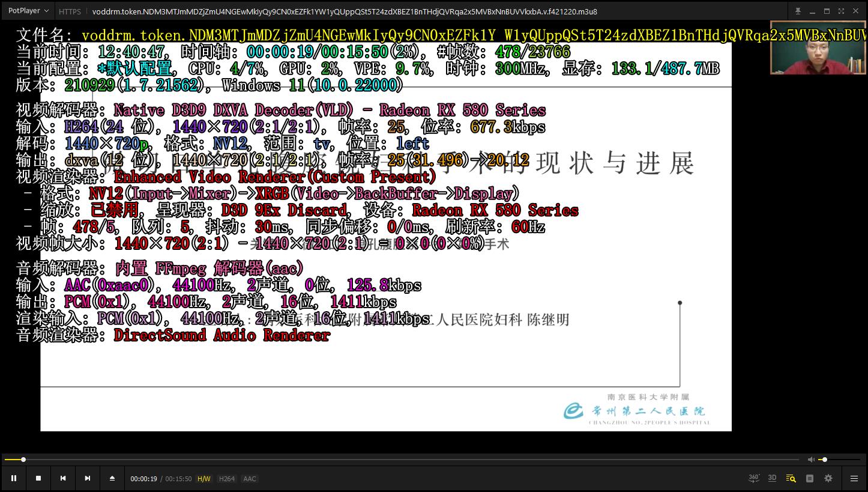Toggle 3D video mode
This screenshot has height=492, width=868.
[773, 478]
